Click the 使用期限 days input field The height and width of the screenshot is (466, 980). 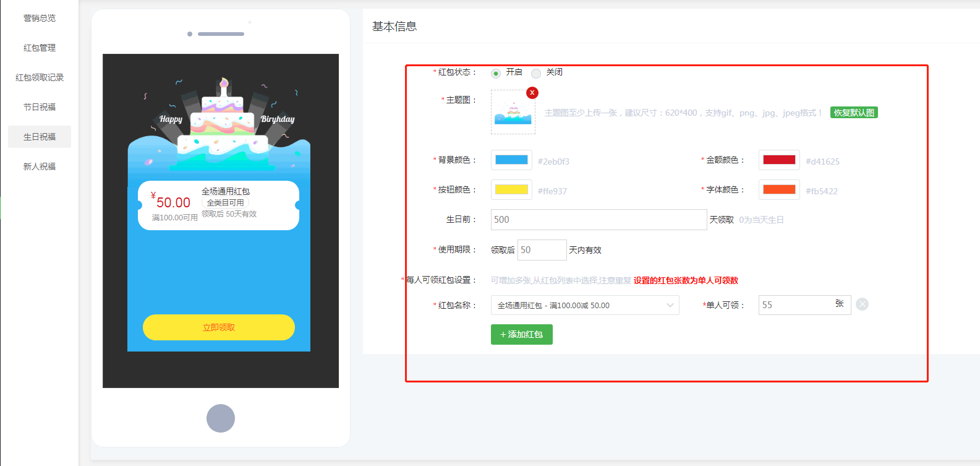click(x=542, y=250)
